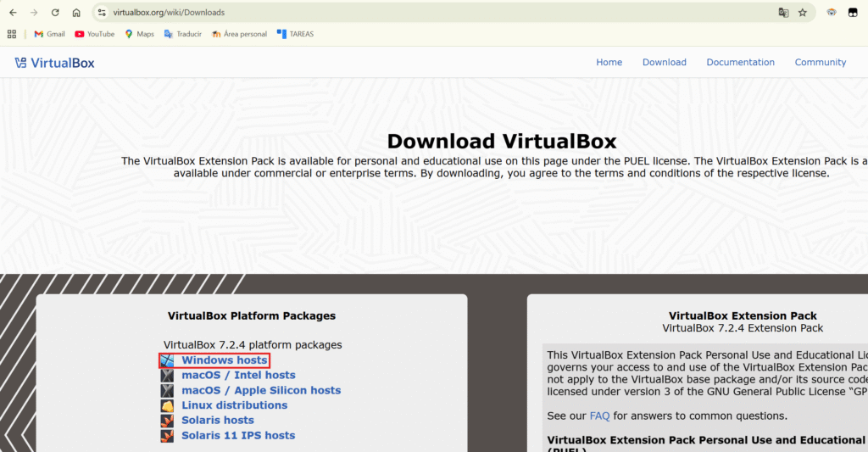Open the Community navigation item
Image resolution: width=868 pixels, height=452 pixels.
(820, 62)
